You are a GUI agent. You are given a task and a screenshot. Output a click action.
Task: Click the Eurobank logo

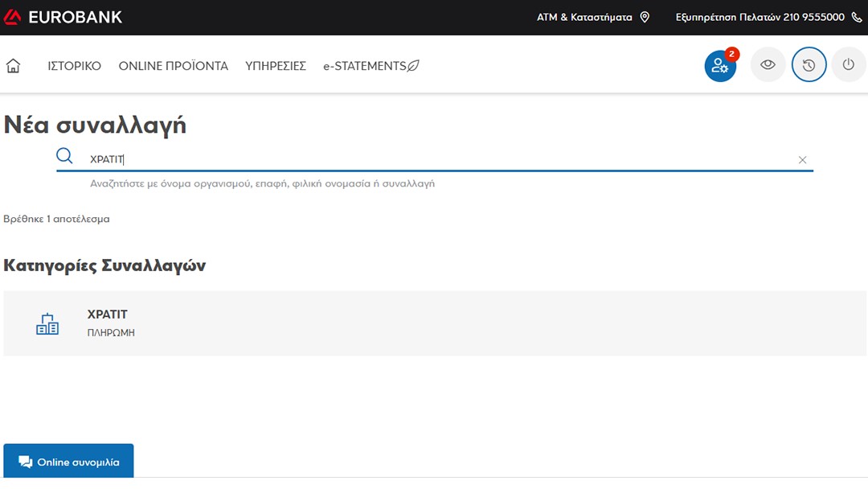(63, 17)
